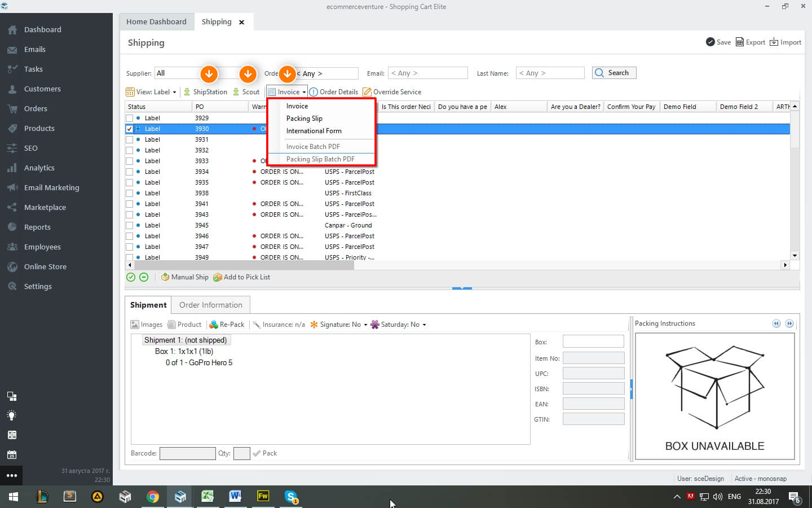
Task: Open Emails in the sidebar
Action: tap(34, 50)
